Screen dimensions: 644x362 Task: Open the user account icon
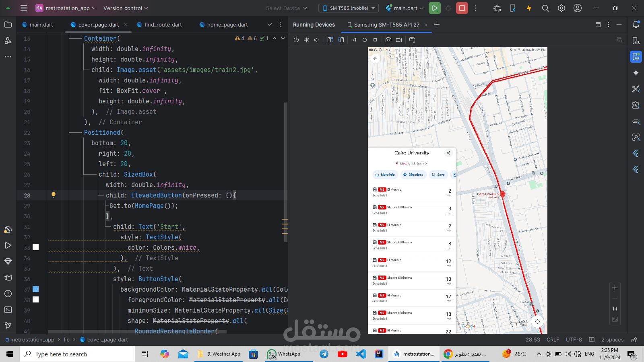pos(578,8)
